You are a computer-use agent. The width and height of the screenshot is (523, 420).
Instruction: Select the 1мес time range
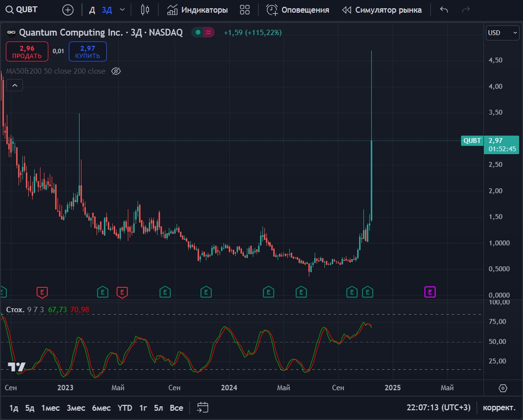pos(50,408)
